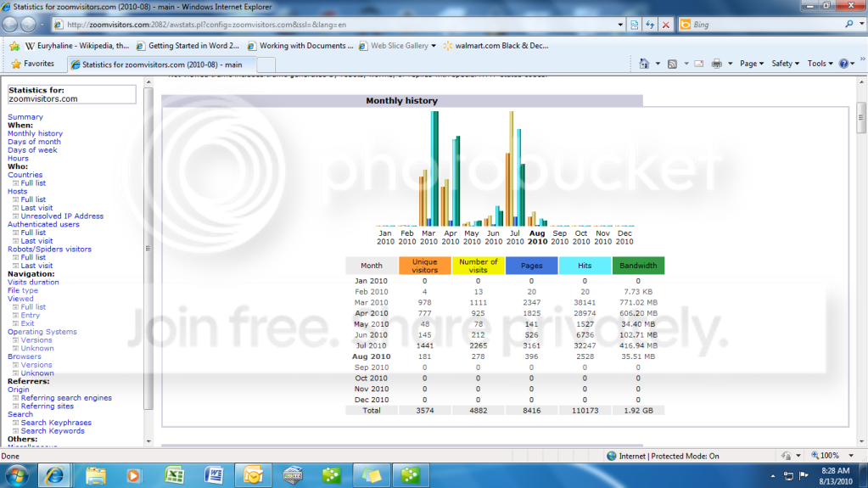
Task: Show hidden tray icons arrow
Action: [773, 476]
